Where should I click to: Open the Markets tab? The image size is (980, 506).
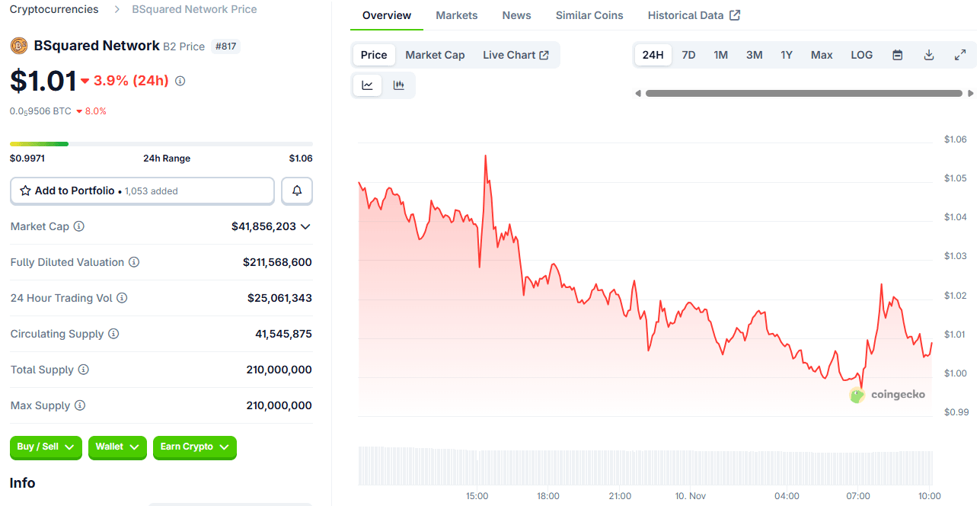[x=456, y=15]
